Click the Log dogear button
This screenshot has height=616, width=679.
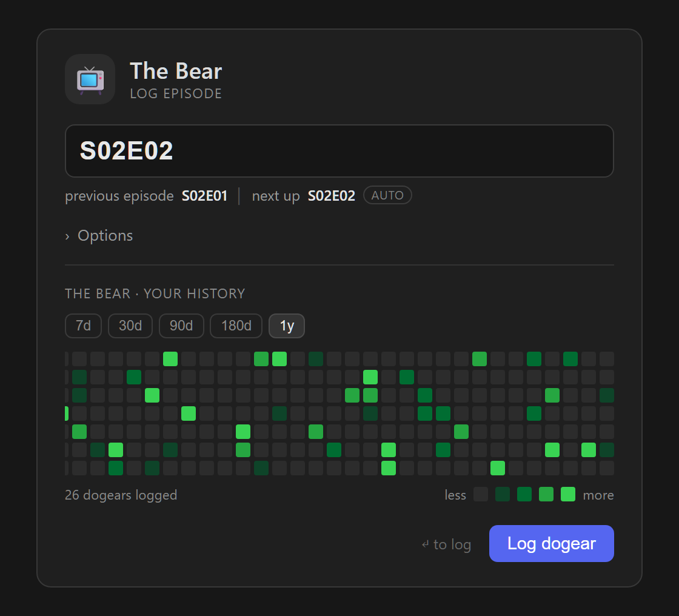pyautogui.click(x=551, y=544)
